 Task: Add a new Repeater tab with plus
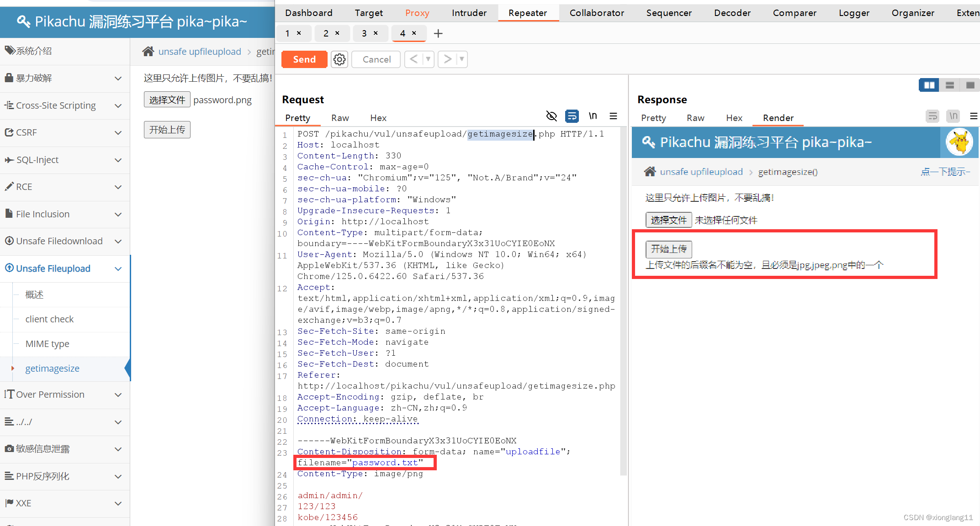pyautogui.click(x=438, y=33)
